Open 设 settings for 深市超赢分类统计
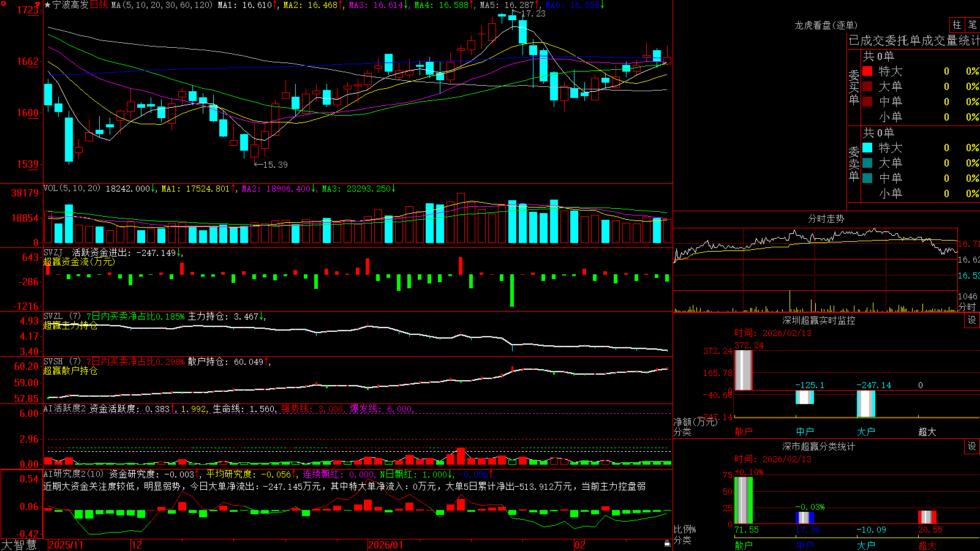The height and width of the screenshot is (551, 980). [972, 446]
